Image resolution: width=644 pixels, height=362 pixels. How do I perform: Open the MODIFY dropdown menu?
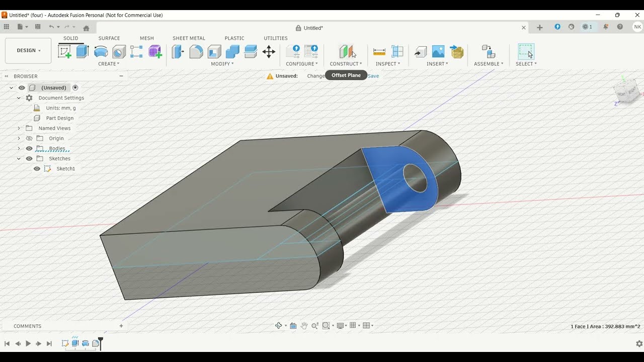coord(222,64)
